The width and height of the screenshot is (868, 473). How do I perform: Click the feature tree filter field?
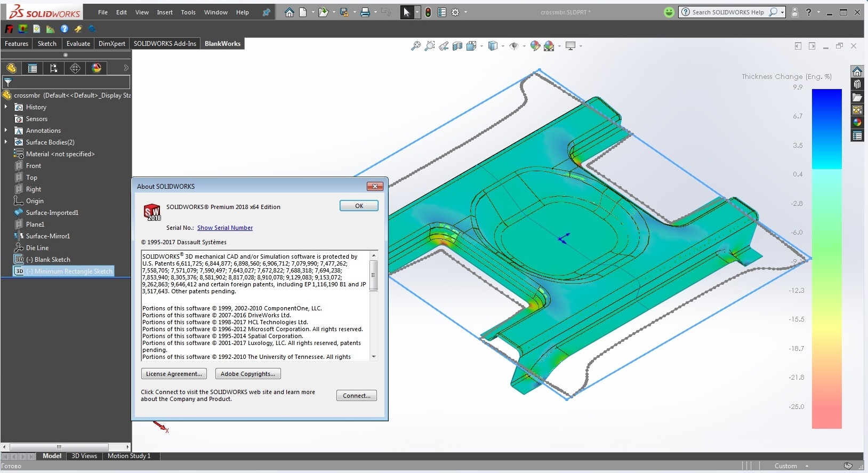pyautogui.click(x=66, y=82)
